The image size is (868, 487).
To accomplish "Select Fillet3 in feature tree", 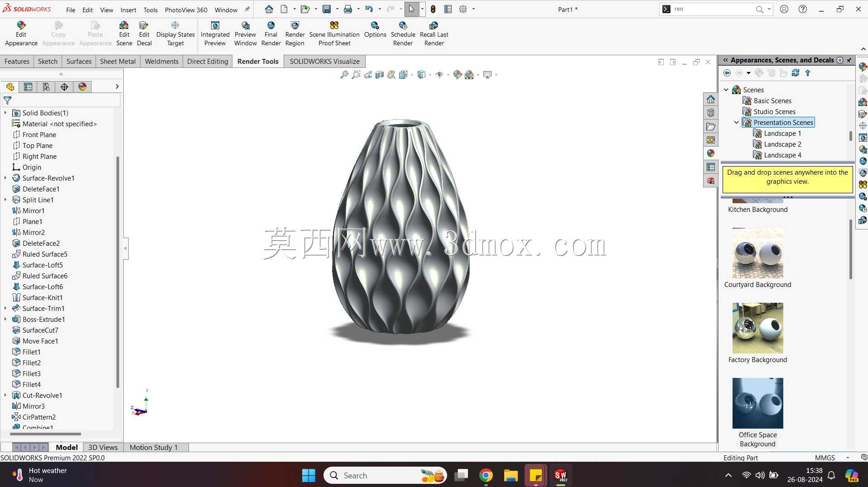I will (x=31, y=373).
